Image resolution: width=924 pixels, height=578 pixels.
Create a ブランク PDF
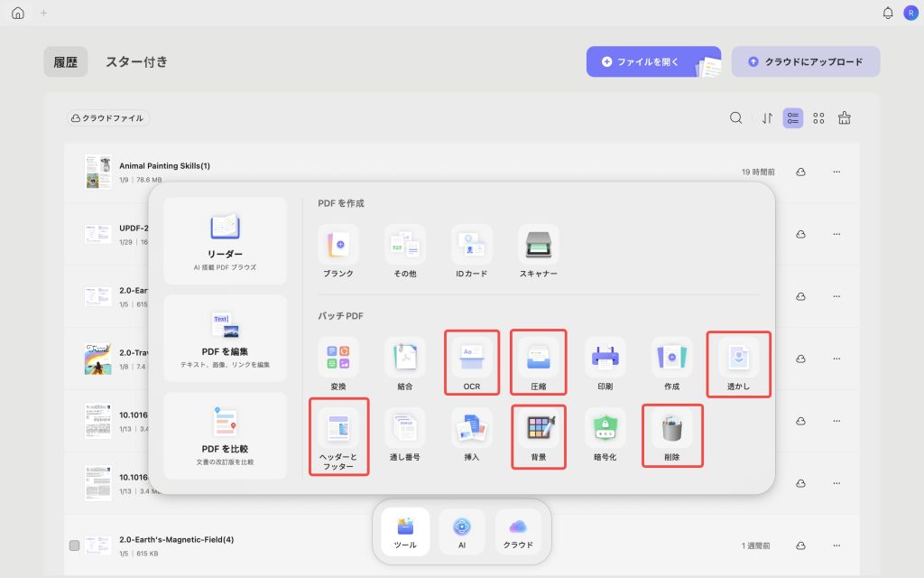338,251
